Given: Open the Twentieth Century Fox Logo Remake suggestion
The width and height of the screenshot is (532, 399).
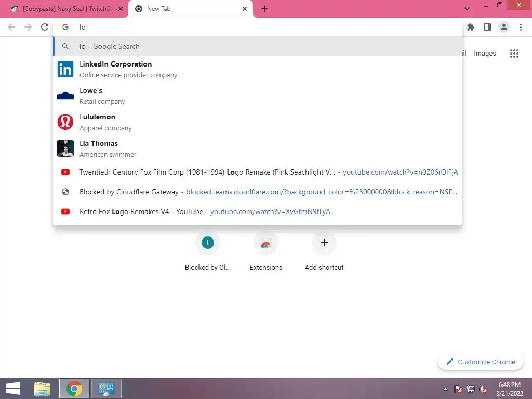Looking at the screenshot, I should pos(258,172).
